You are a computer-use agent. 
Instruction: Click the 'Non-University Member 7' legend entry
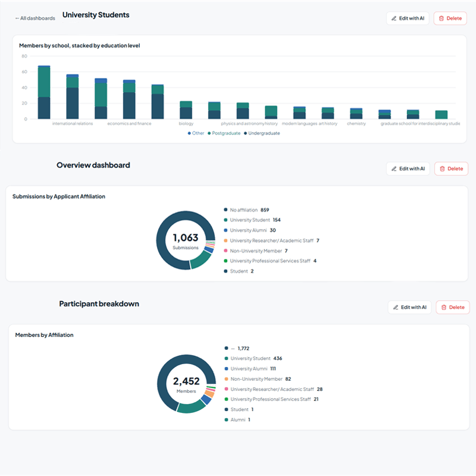pyautogui.click(x=256, y=250)
